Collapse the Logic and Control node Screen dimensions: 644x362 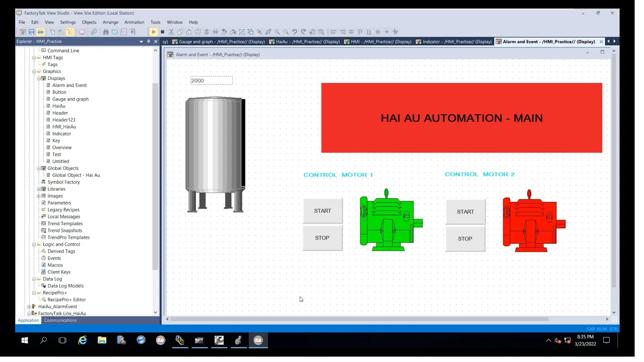coord(34,244)
